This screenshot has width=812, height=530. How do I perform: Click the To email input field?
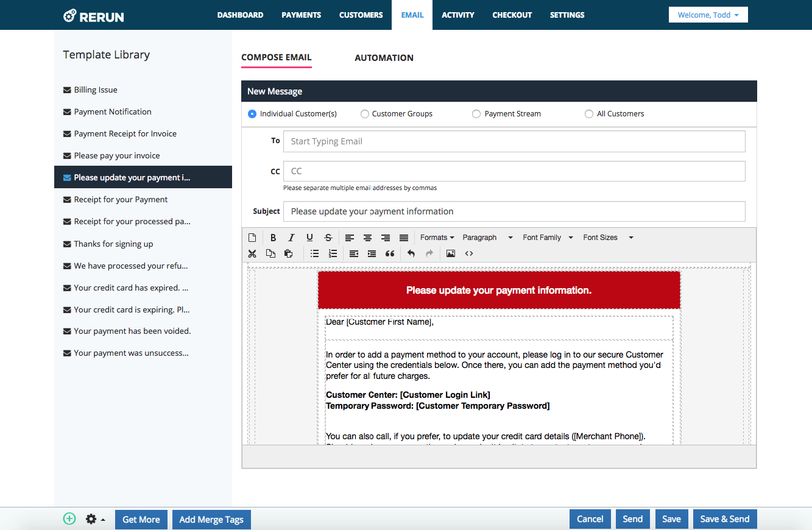(514, 141)
